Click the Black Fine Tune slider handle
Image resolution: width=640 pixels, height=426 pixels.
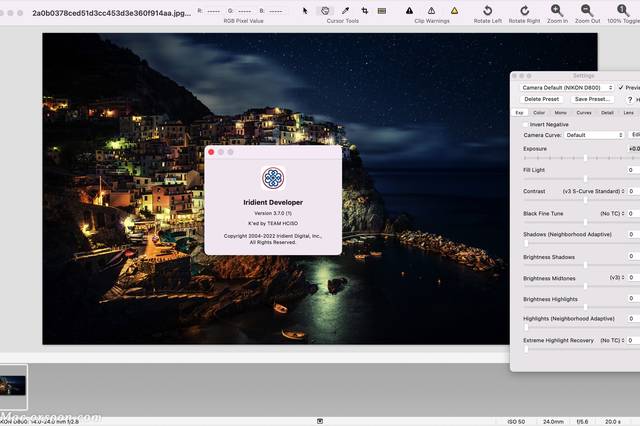[x=585, y=222]
